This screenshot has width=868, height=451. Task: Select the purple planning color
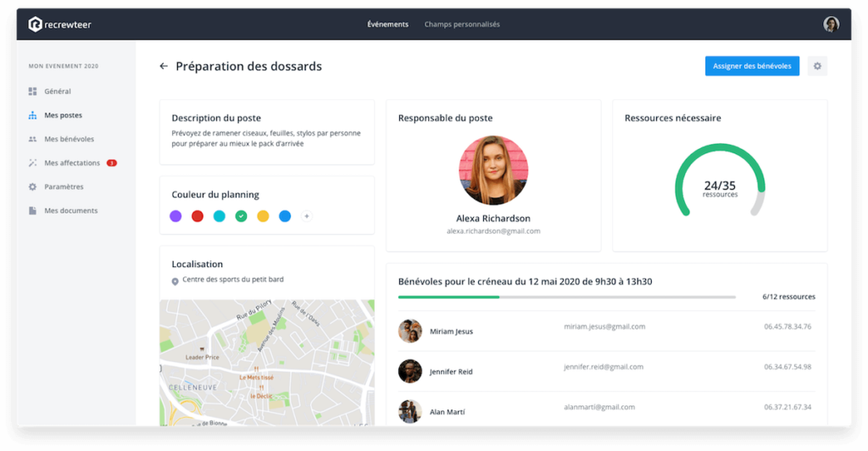click(x=175, y=216)
